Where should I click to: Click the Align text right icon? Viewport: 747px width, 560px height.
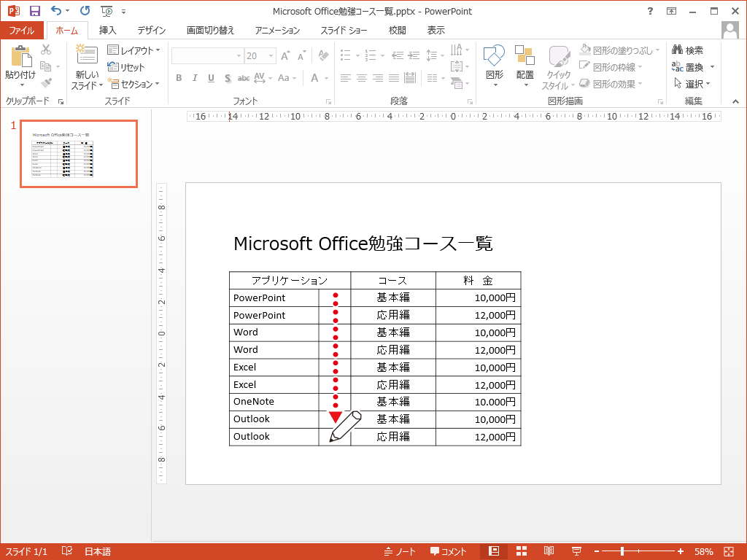tap(378, 77)
